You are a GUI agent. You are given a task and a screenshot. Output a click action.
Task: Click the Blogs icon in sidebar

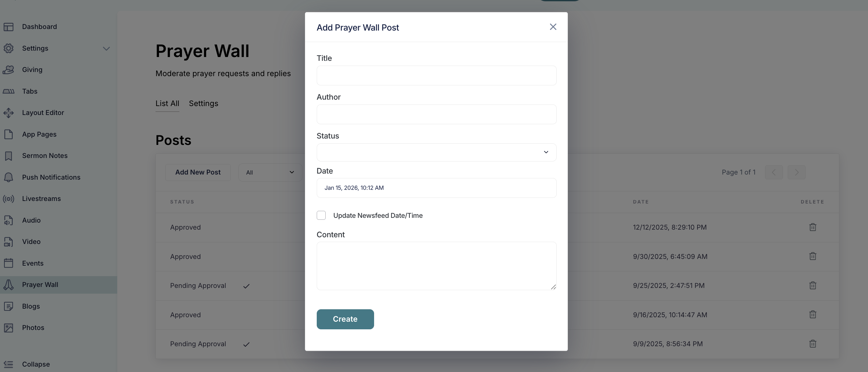point(8,306)
